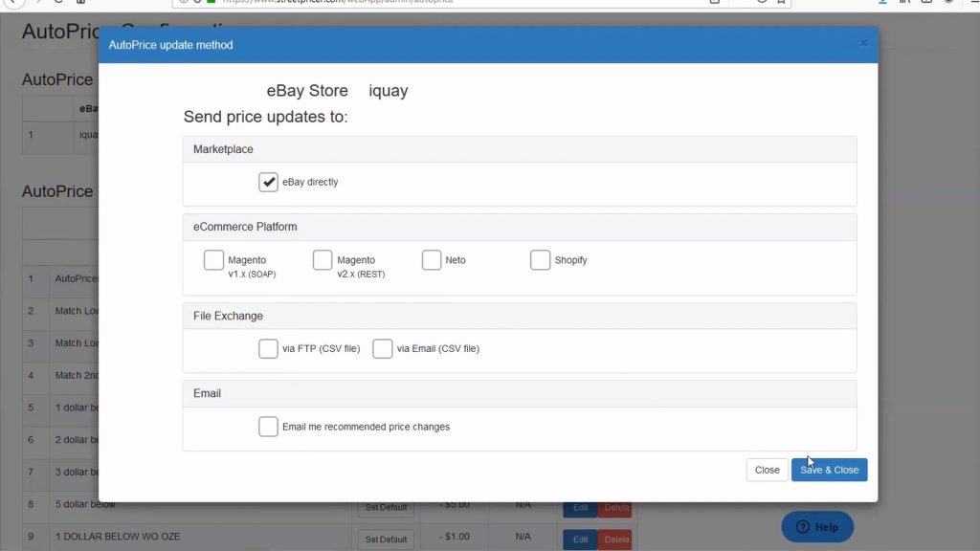Click Delete on 1 DOLLAR BELOW WO OZE row
980x551 pixels.
tap(615, 540)
